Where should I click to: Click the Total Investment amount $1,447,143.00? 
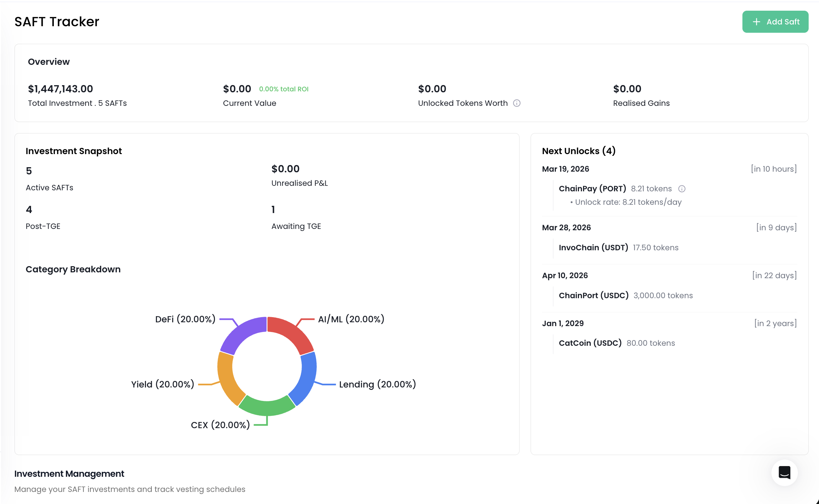[60, 89]
